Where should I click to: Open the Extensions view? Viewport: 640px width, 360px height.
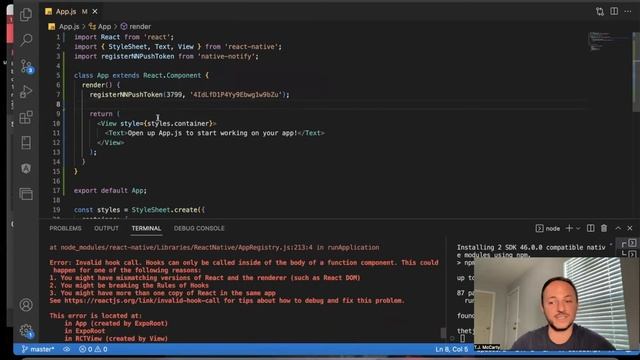26,118
